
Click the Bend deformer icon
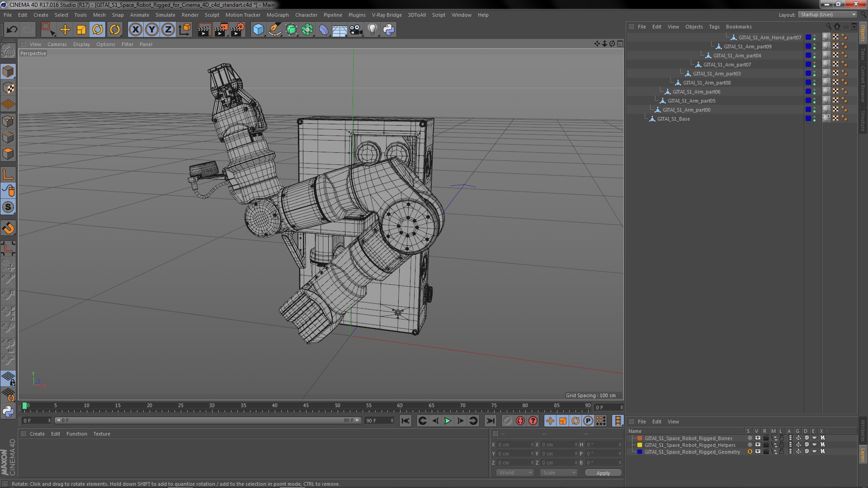click(324, 30)
